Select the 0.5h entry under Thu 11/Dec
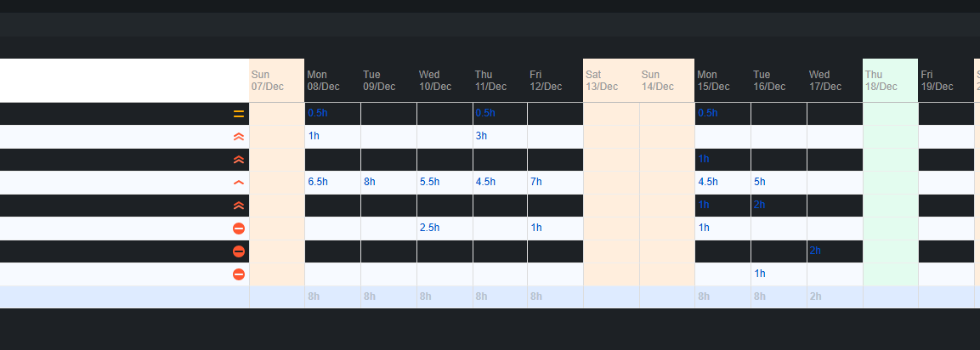The width and height of the screenshot is (980, 350). (x=485, y=113)
